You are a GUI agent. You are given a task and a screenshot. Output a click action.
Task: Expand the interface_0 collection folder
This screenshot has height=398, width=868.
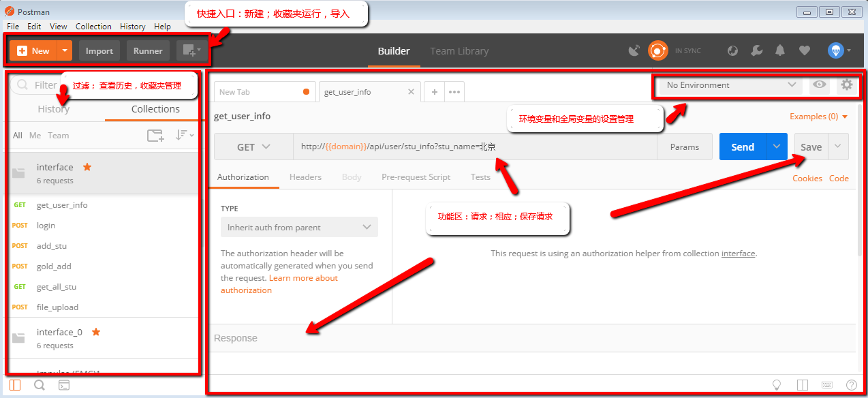[x=18, y=338]
